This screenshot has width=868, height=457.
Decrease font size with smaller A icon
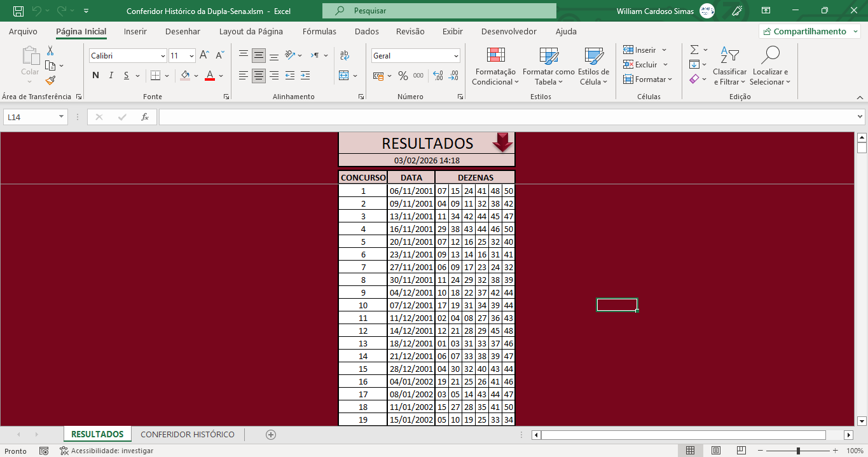(x=220, y=56)
